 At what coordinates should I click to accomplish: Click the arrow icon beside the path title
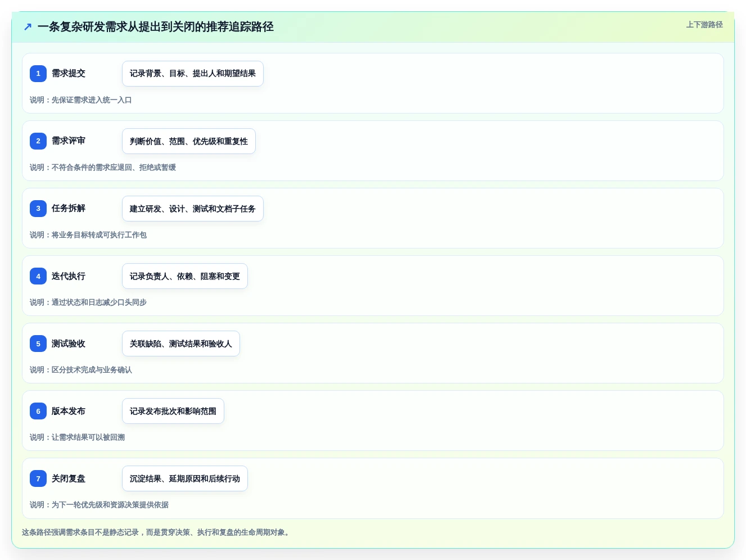[28, 26]
